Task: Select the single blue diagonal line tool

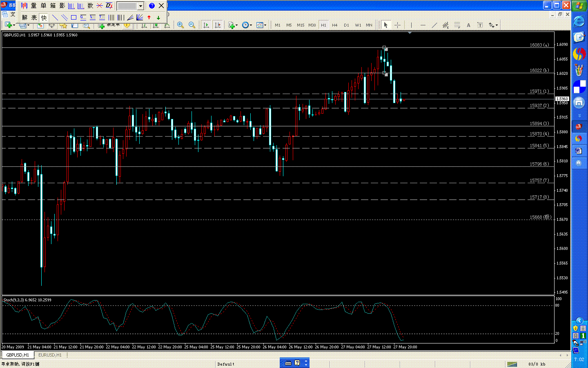Action: tap(55, 18)
